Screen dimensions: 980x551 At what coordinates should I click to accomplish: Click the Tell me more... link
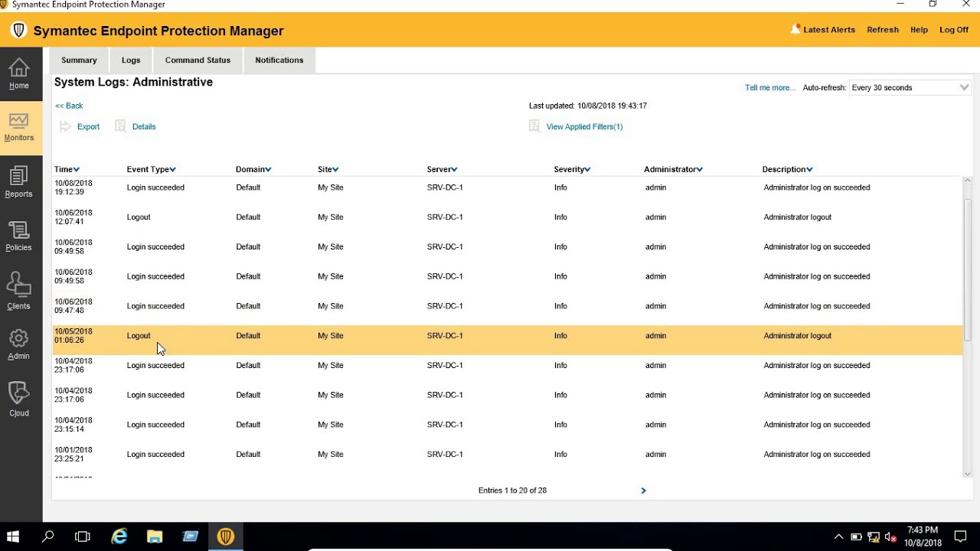click(770, 87)
